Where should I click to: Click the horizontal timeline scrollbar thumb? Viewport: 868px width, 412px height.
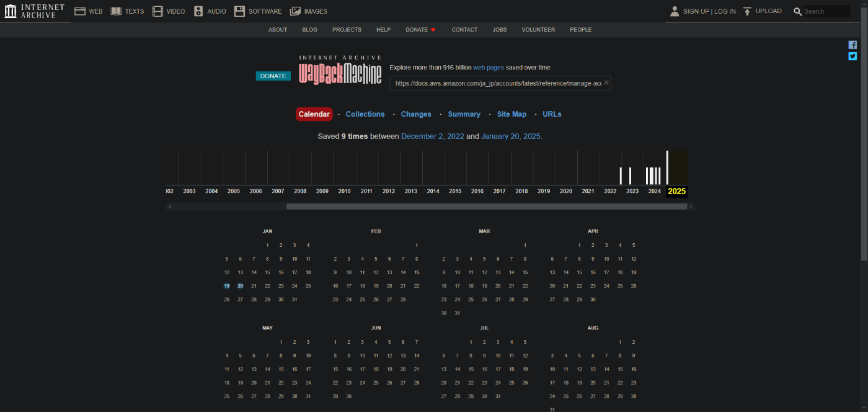click(x=487, y=207)
